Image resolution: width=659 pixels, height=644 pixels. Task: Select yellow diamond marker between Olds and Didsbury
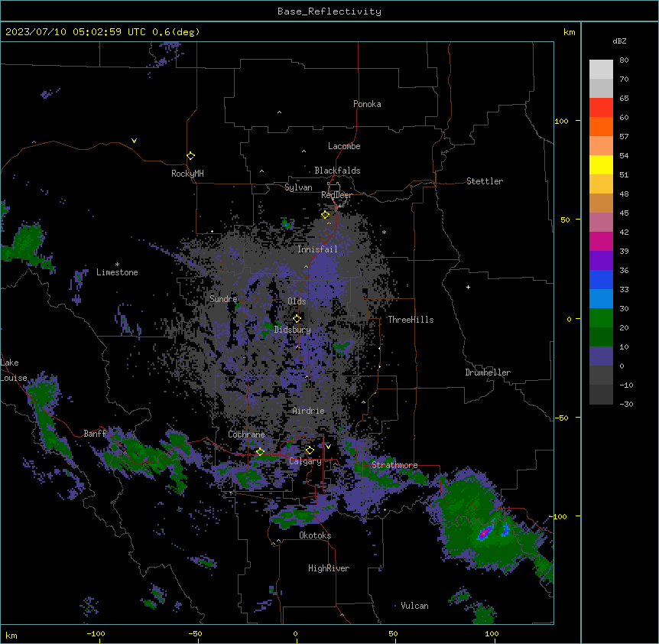(x=297, y=318)
